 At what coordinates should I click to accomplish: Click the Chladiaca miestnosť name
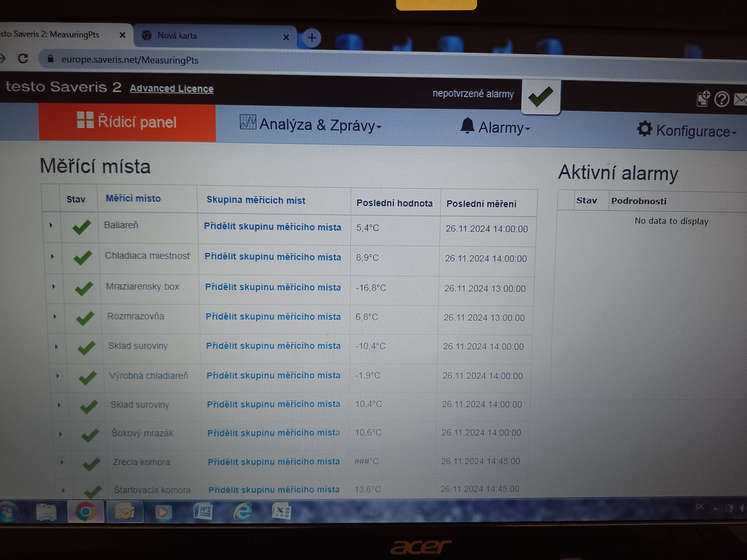coord(148,256)
